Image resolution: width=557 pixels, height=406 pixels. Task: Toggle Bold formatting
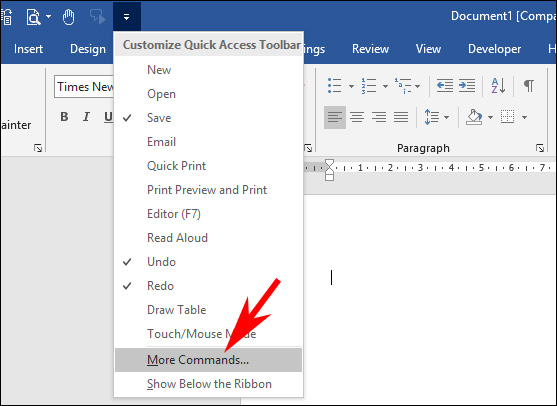pyautogui.click(x=64, y=117)
